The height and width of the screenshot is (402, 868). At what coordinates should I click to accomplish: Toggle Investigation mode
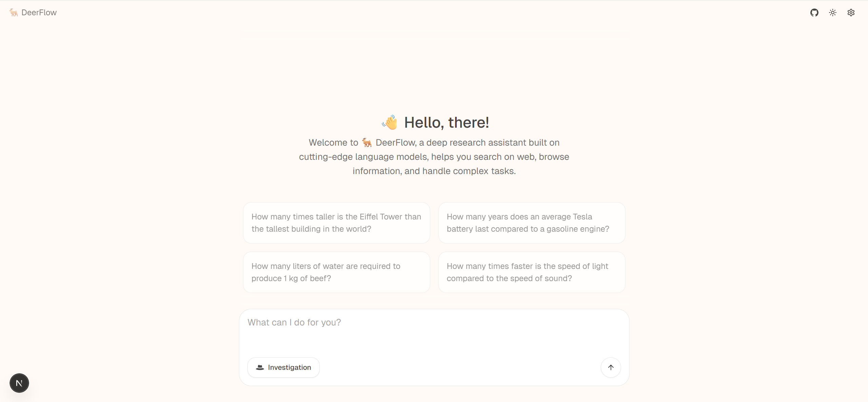coord(283,367)
